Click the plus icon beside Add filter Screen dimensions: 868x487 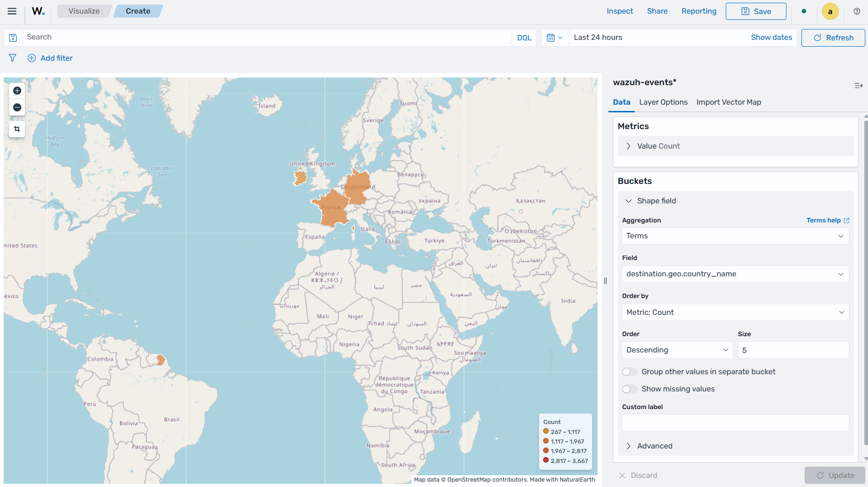(x=32, y=58)
